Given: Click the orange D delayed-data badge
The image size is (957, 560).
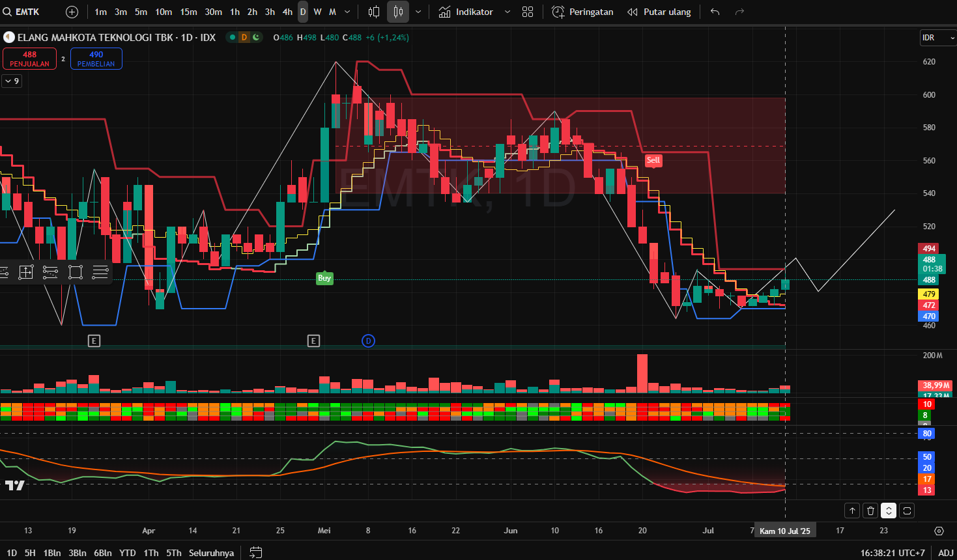Looking at the screenshot, I should pos(244,37).
